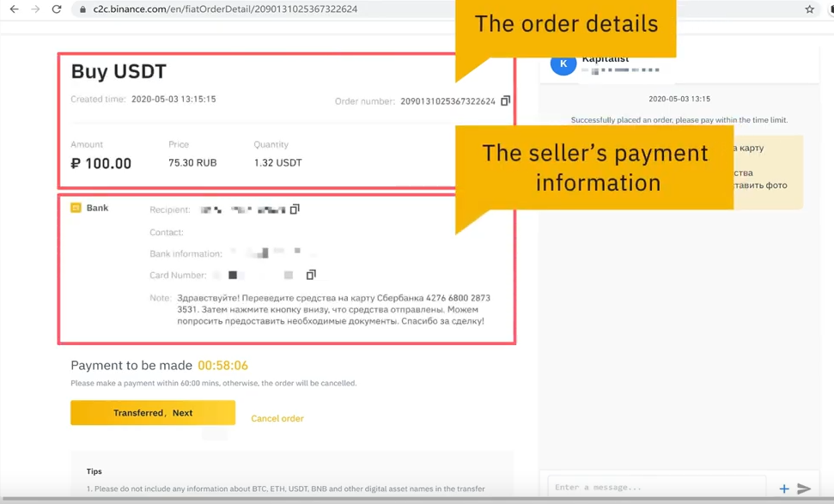This screenshot has height=504, width=834.
Task: Focus the Enter a message field
Action: click(657, 488)
